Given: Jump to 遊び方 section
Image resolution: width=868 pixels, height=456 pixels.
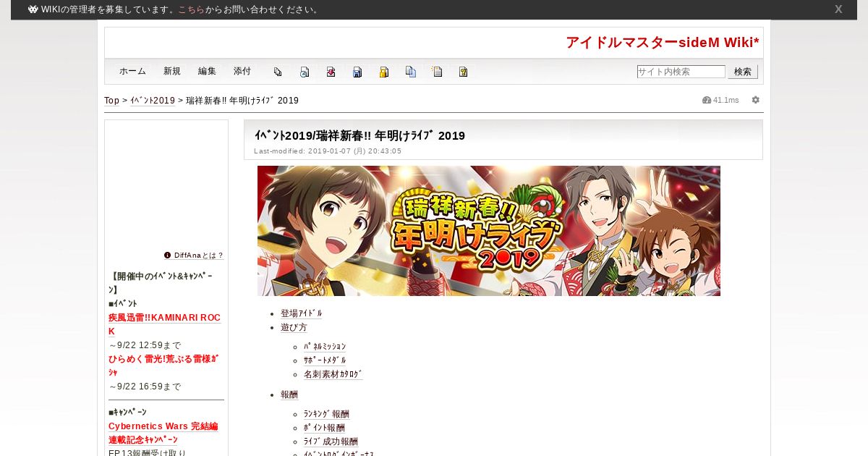Looking at the screenshot, I should tap(294, 327).
